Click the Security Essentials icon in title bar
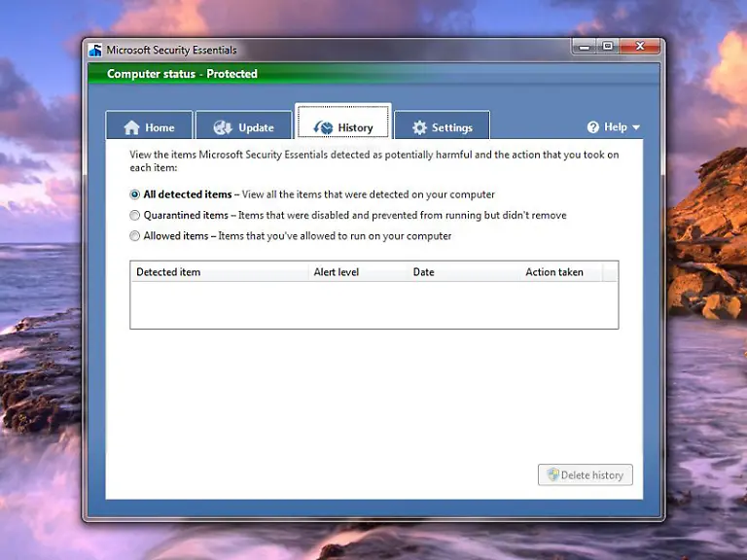Viewport: 747px width, 560px height. [x=95, y=51]
